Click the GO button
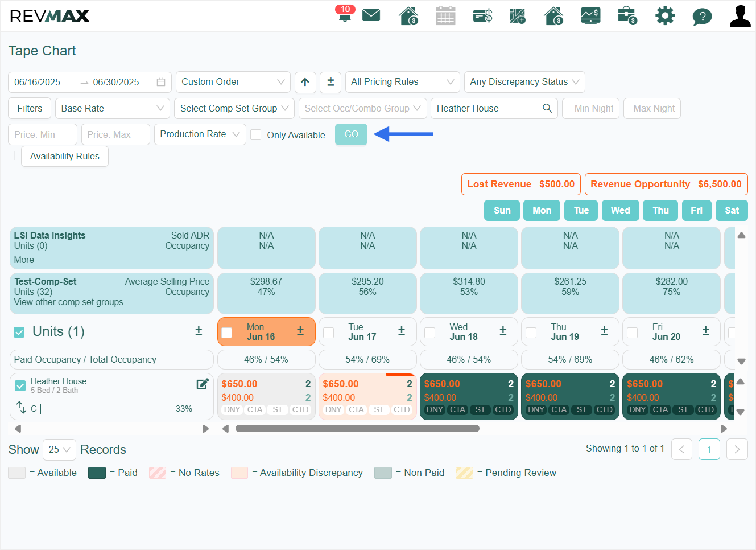This screenshot has width=756, height=550. point(351,134)
